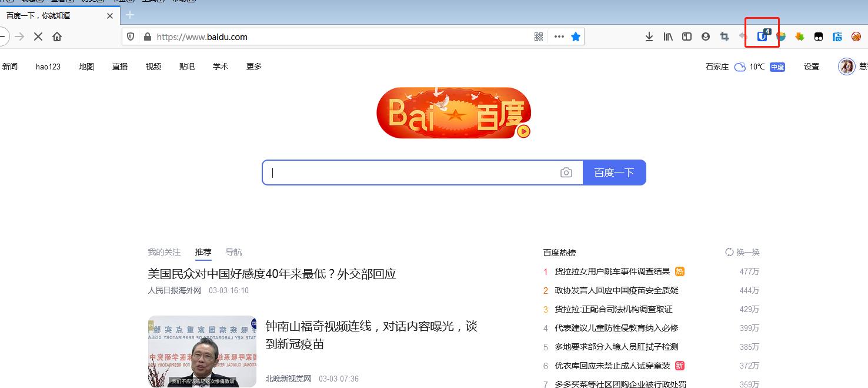Viewport: 868px width, 388px height.
Task: Click inside the Baidu search input box
Action: 412,172
